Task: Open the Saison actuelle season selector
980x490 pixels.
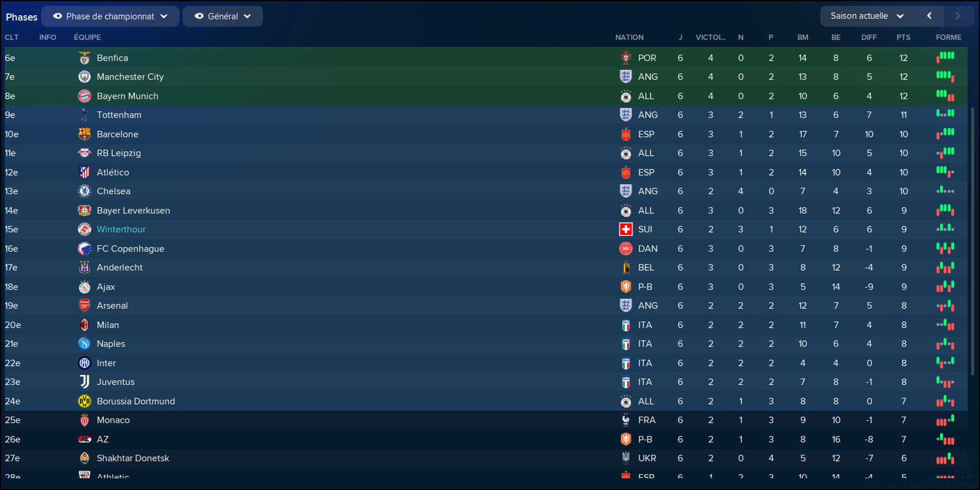Action: (867, 16)
